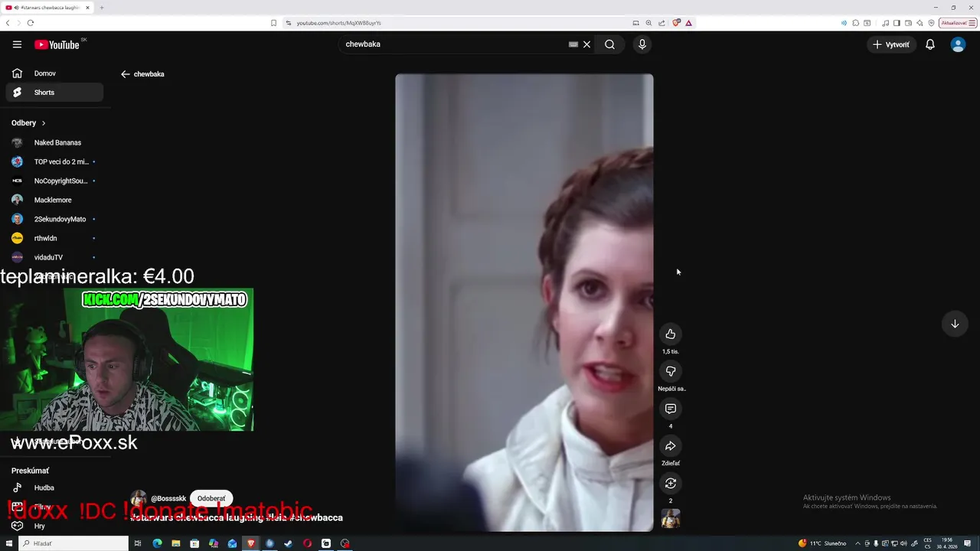This screenshot has width=980, height=551.
Task: Open 2SekundovyMato channel in sidebar
Action: [54, 219]
